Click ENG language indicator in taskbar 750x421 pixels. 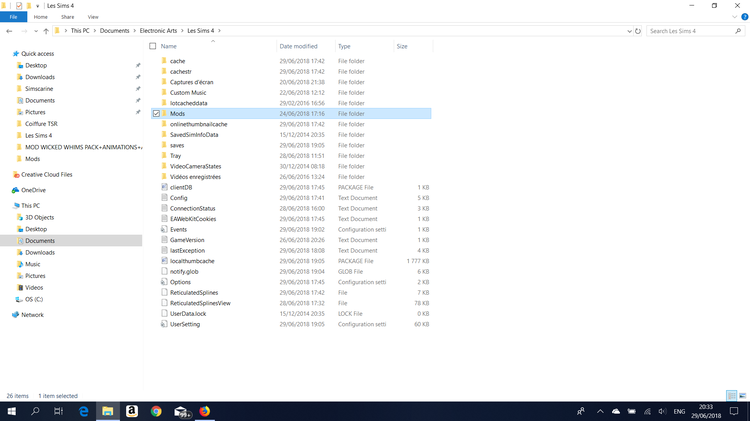point(679,411)
